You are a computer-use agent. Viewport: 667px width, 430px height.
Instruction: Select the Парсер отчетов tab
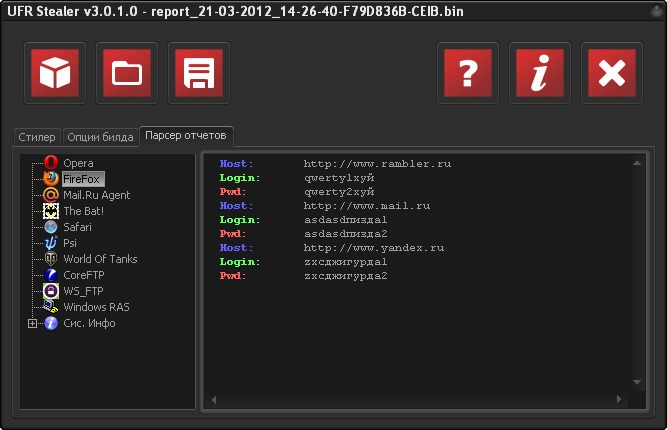pos(186,135)
